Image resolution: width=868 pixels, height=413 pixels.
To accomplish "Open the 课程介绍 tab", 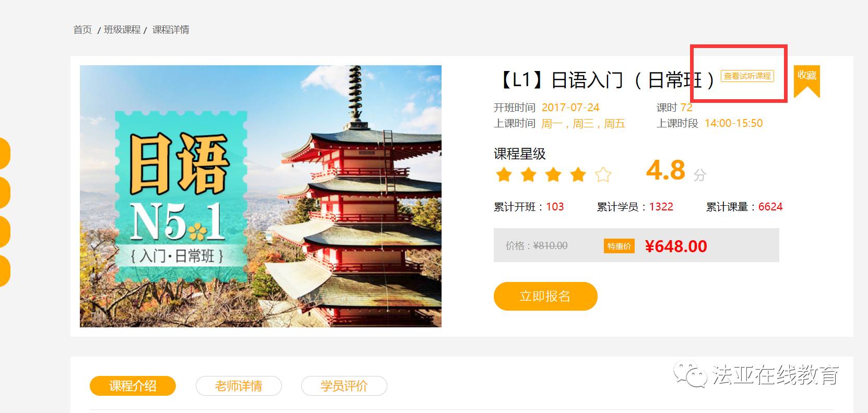I will point(133,386).
